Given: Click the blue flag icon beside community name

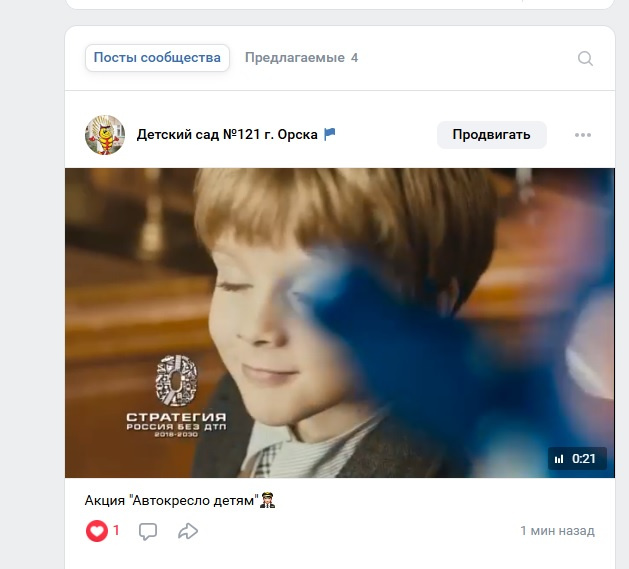Looking at the screenshot, I should [x=330, y=135].
